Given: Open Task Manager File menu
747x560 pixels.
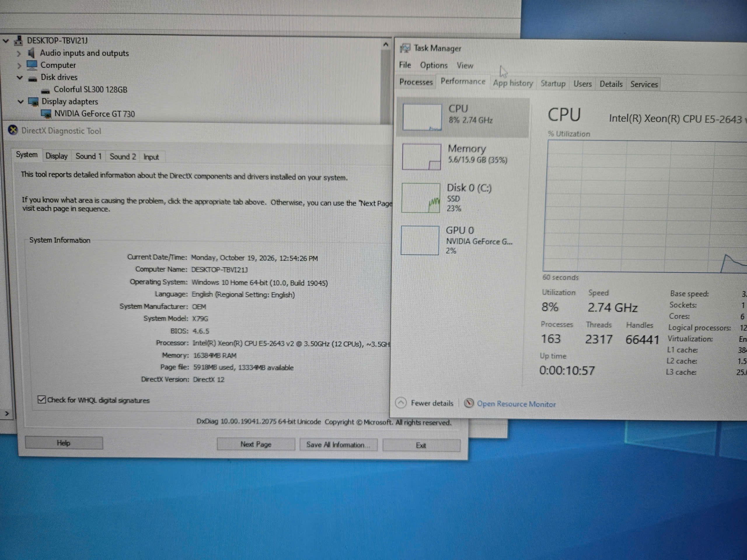Looking at the screenshot, I should coord(404,65).
